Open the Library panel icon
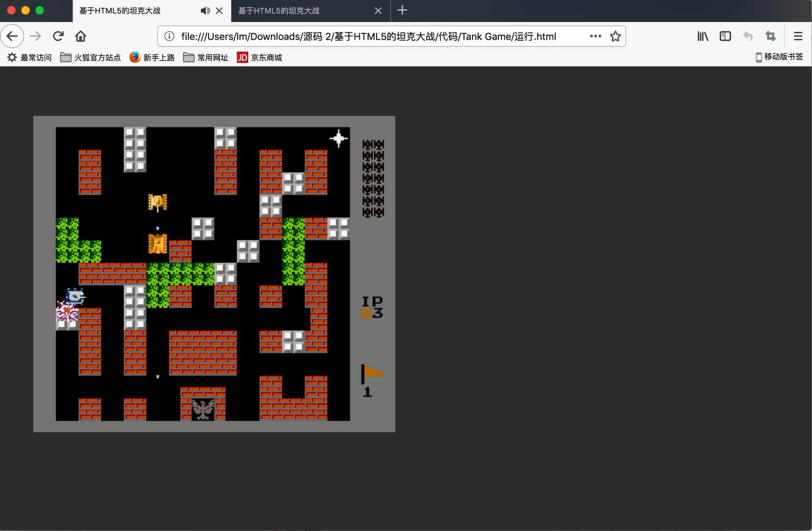812x531 pixels. pyautogui.click(x=703, y=36)
